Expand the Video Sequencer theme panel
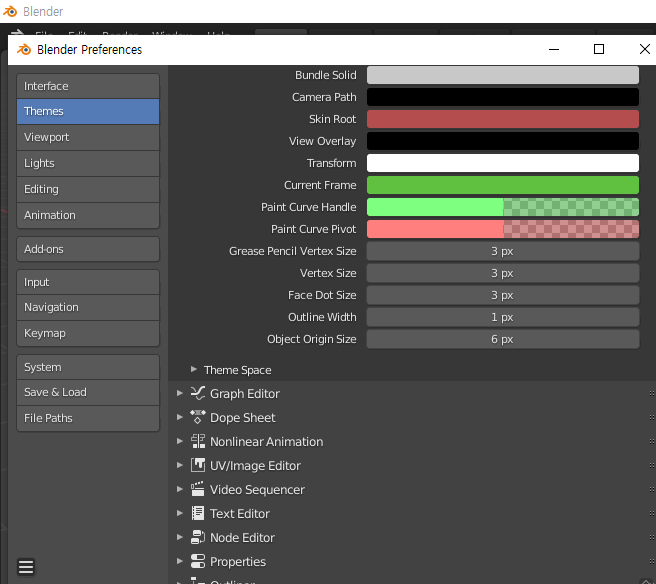656x584 pixels. 180,489
